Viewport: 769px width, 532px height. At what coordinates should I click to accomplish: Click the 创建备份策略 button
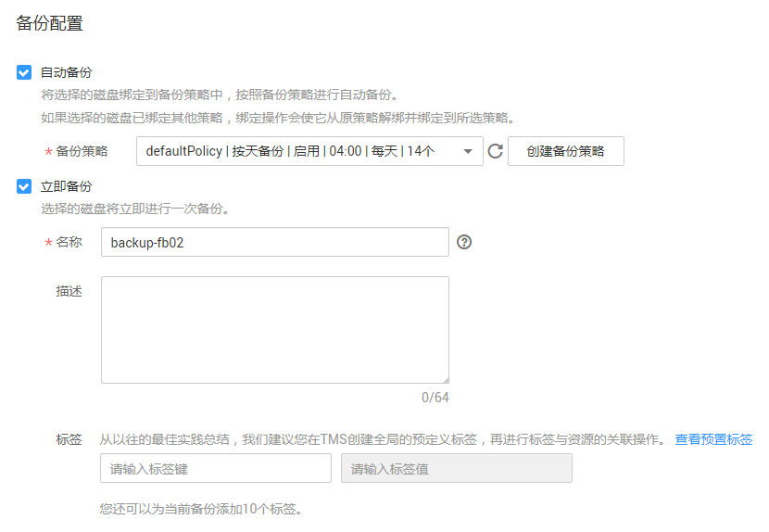pos(565,151)
